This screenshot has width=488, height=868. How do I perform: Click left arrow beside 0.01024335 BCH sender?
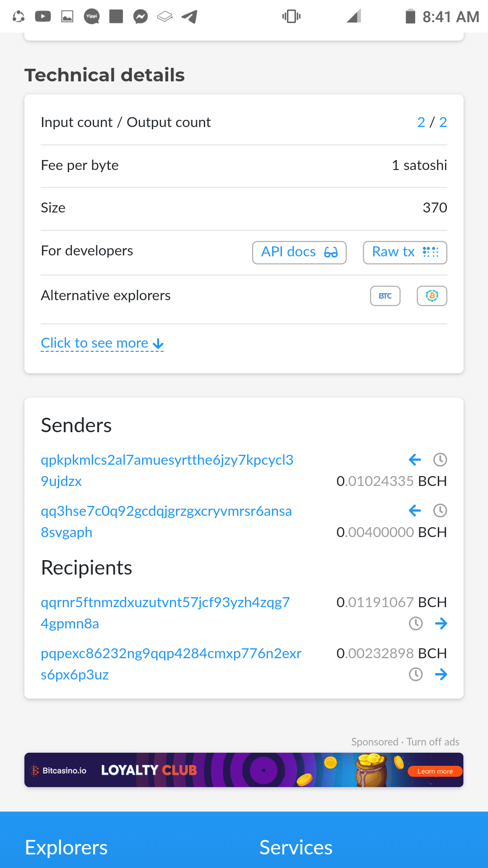click(x=415, y=460)
